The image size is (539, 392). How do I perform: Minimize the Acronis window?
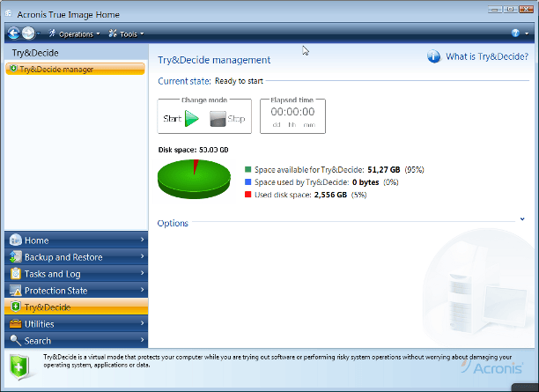click(495, 10)
